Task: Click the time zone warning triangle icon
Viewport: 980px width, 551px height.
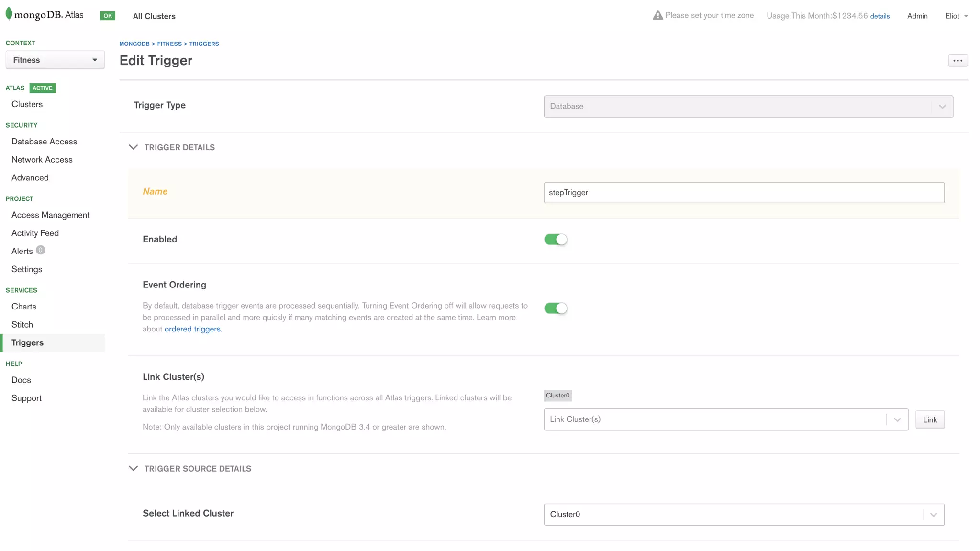Action: pos(657,15)
